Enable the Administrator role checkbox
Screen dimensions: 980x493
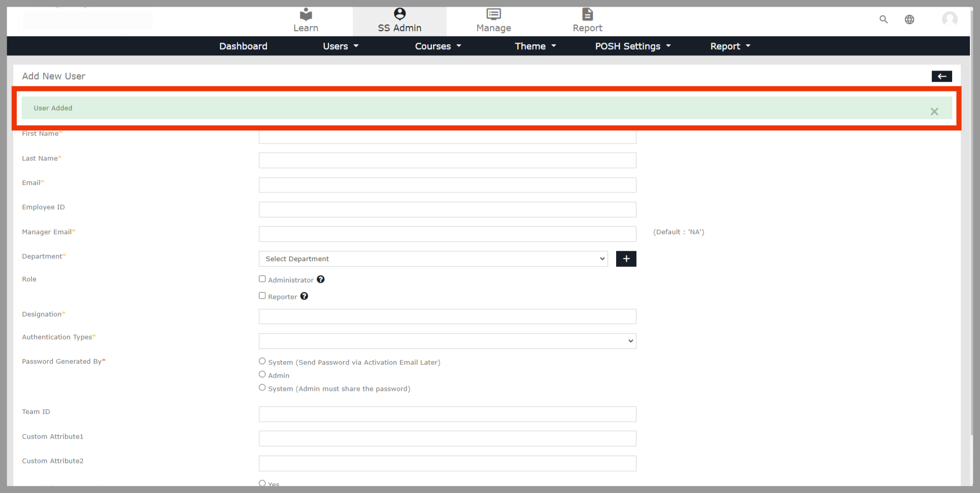(262, 279)
